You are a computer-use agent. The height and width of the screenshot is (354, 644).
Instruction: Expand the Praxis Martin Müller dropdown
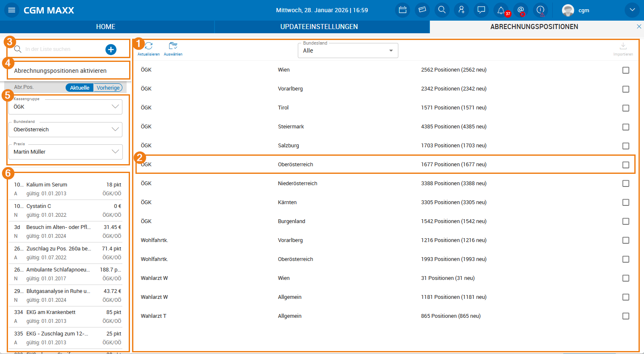point(65,152)
